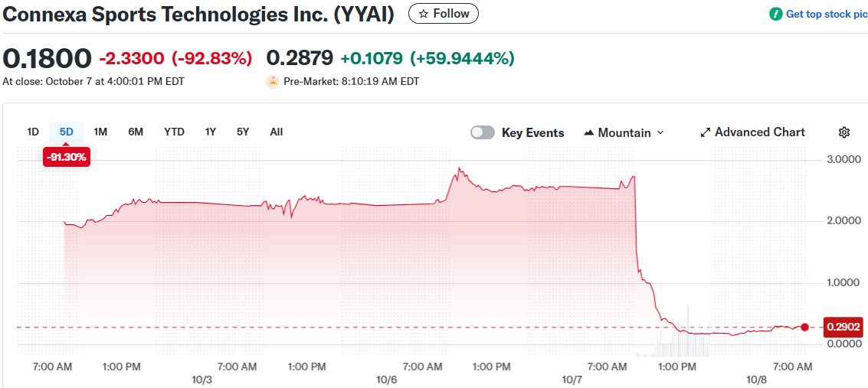Viewport: 868px width, 388px height.
Task: Open Advanced Chart view
Action: click(x=759, y=132)
